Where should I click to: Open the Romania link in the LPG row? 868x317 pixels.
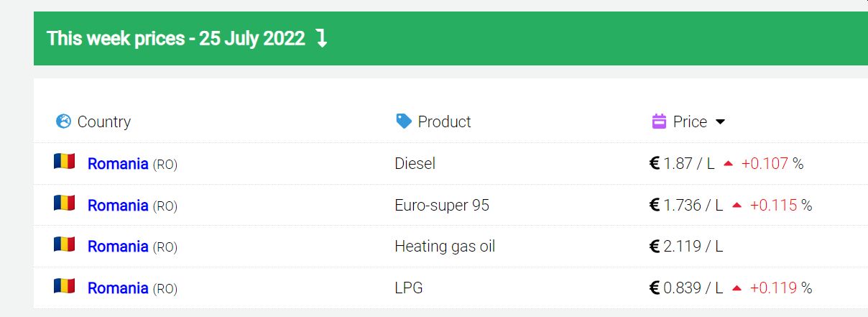(118, 288)
